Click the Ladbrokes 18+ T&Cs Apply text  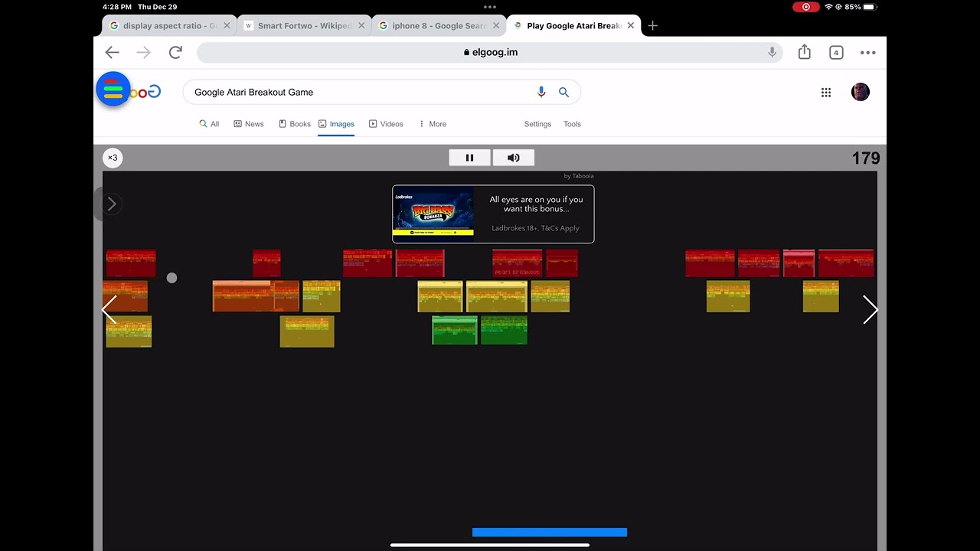pos(535,228)
